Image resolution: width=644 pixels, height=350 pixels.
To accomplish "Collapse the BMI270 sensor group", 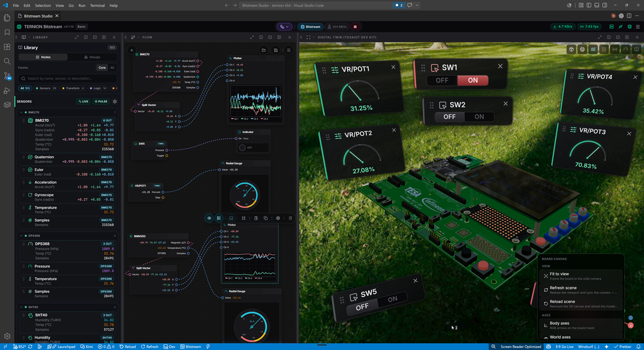I will (x=21, y=112).
